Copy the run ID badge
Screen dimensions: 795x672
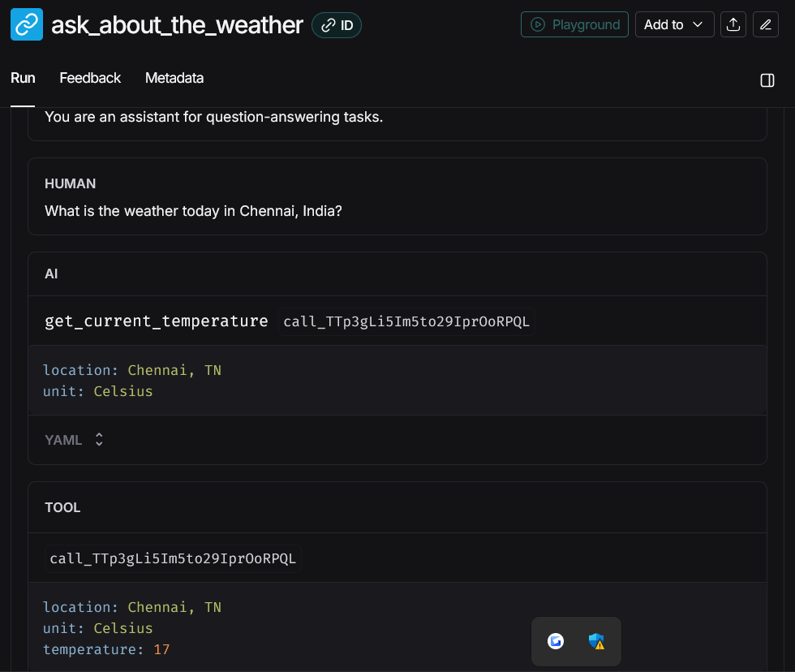coord(337,25)
